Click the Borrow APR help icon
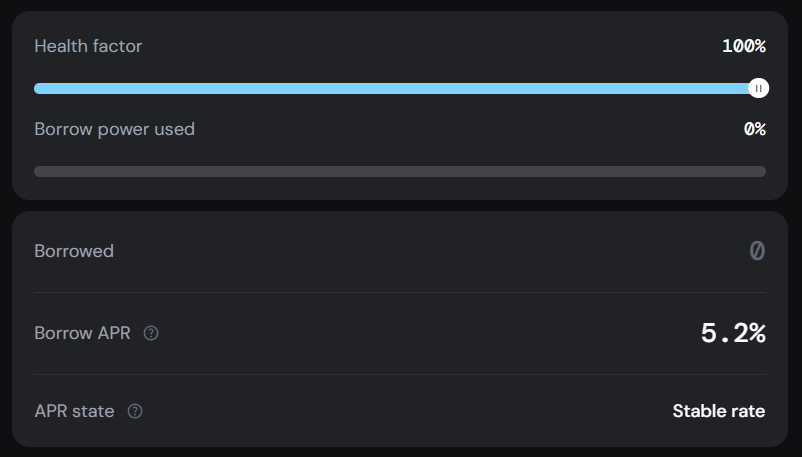The height and width of the screenshot is (457, 802). pyautogui.click(x=151, y=333)
